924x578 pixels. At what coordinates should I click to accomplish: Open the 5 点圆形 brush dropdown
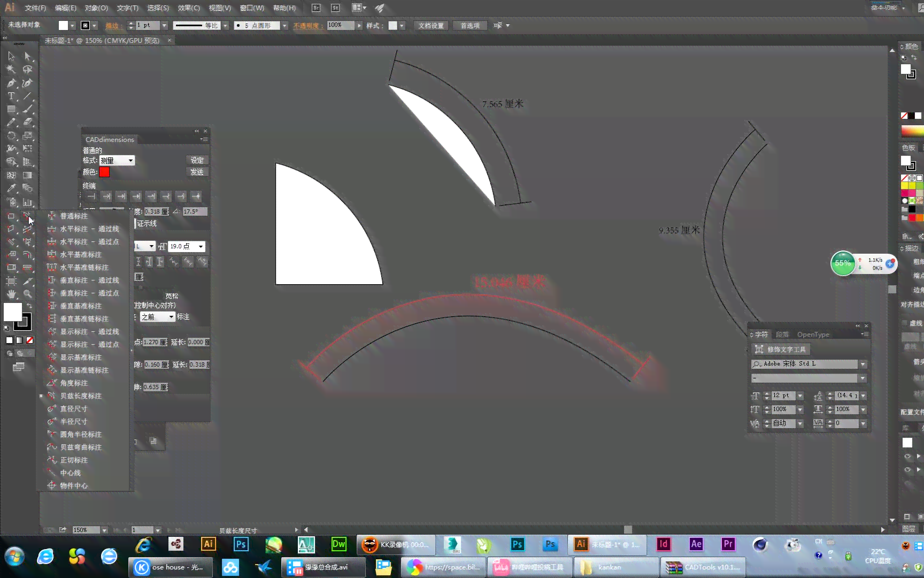[284, 26]
